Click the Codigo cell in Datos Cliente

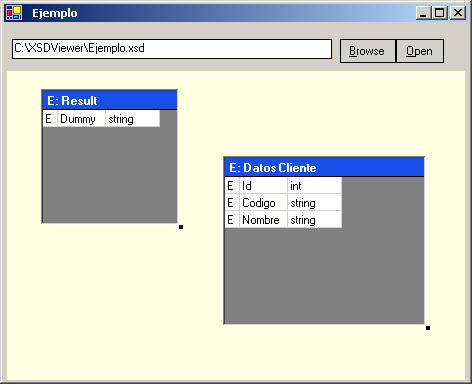[x=263, y=203]
